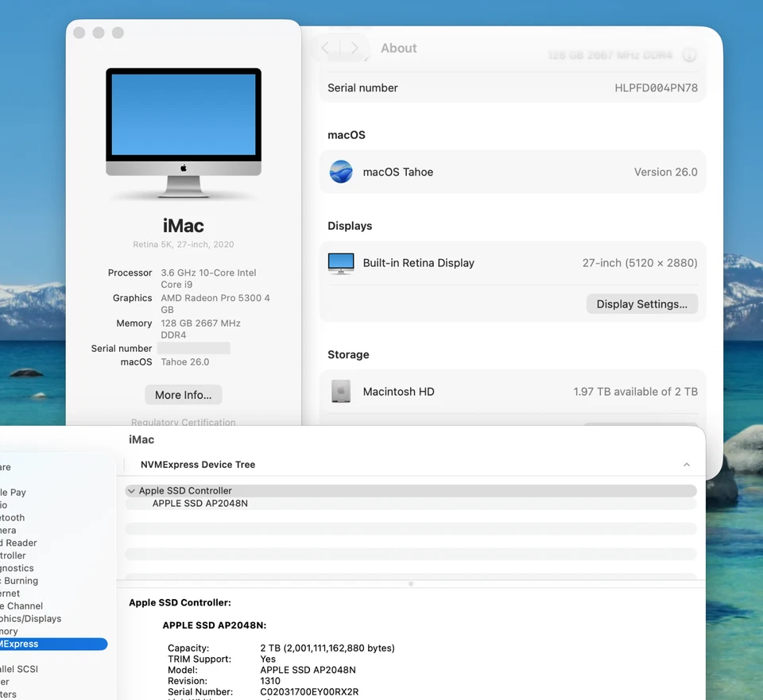Screen dimensions: 763x700
Task: Open the info icon next to memory details
Action: click(690, 54)
